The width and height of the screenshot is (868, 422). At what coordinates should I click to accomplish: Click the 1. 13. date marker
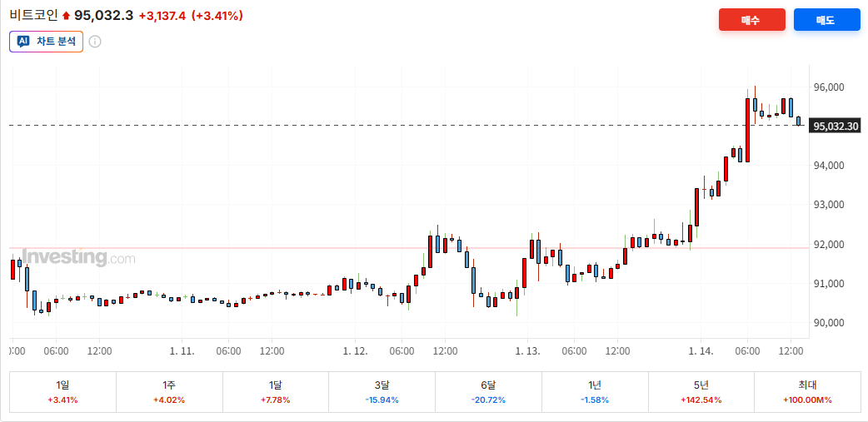click(x=528, y=352)
